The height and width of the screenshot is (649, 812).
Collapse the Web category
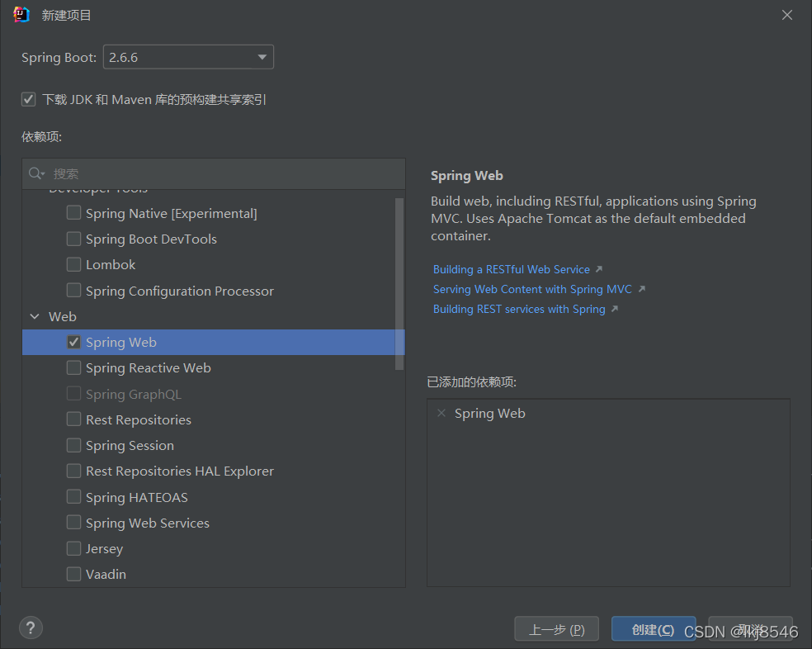[x=35, y=316]
